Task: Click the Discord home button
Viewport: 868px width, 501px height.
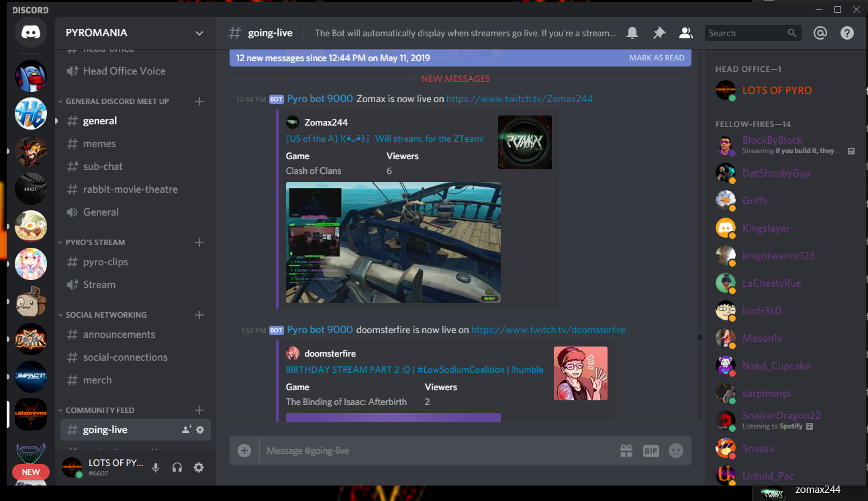Action: click(x=31, y=32)
